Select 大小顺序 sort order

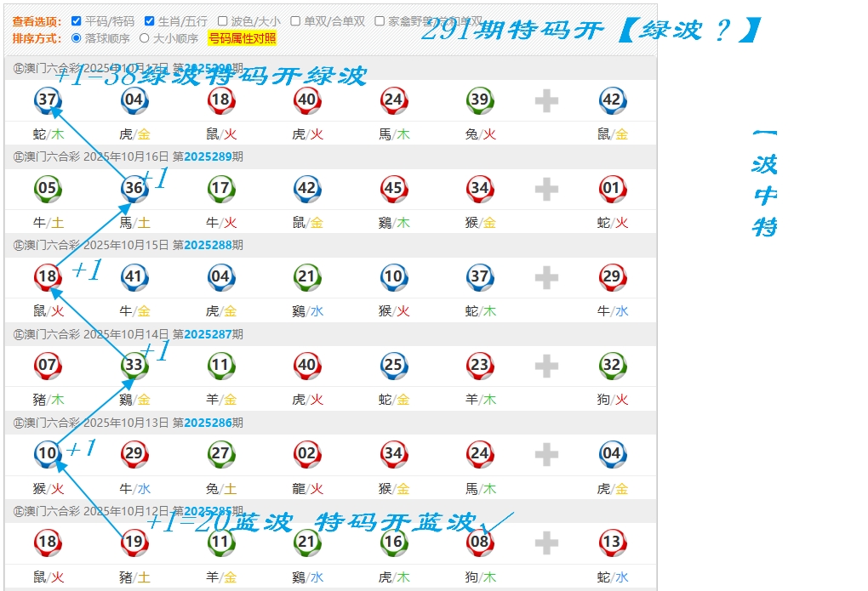pyautogui.click(x=144, y=38)
